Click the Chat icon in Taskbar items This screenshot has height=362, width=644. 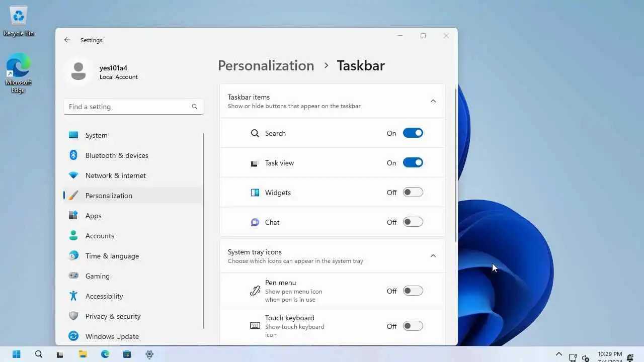(x=255, y=222)
